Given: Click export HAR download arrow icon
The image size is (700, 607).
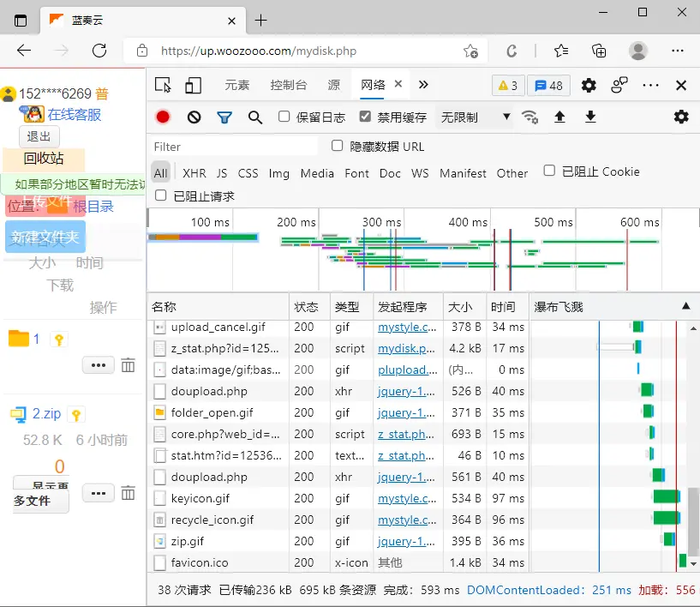Looking at the screenshot, I should (590, 117).
